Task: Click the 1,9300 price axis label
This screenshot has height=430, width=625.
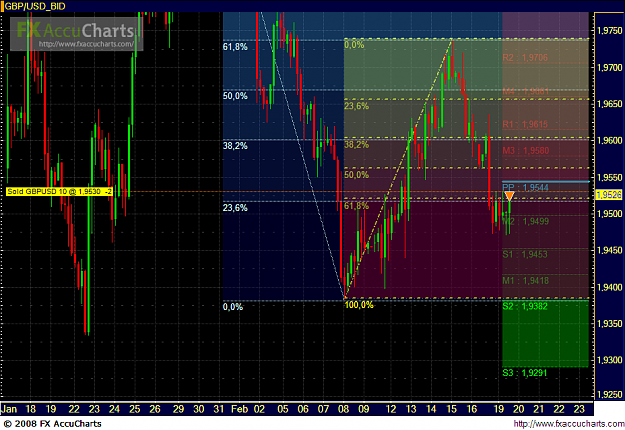Action: (x=610, y=360)
